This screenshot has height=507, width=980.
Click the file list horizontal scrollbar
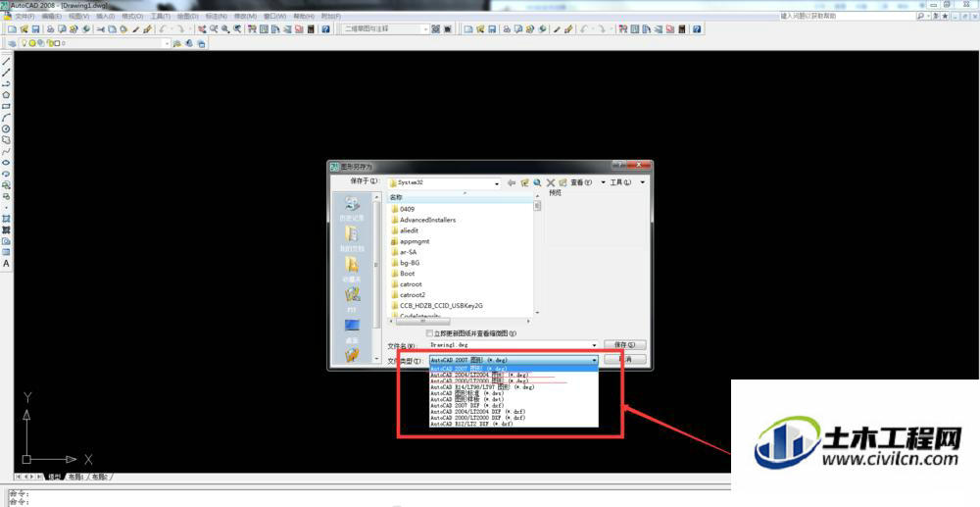[460, 322]
